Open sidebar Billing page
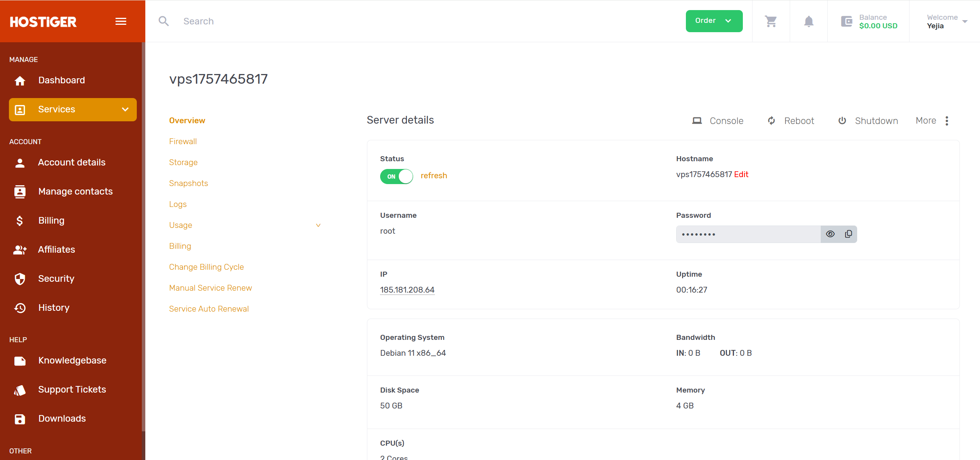This screenshot has height=460, width=980. pyautogui.click(x=51, y=221)
